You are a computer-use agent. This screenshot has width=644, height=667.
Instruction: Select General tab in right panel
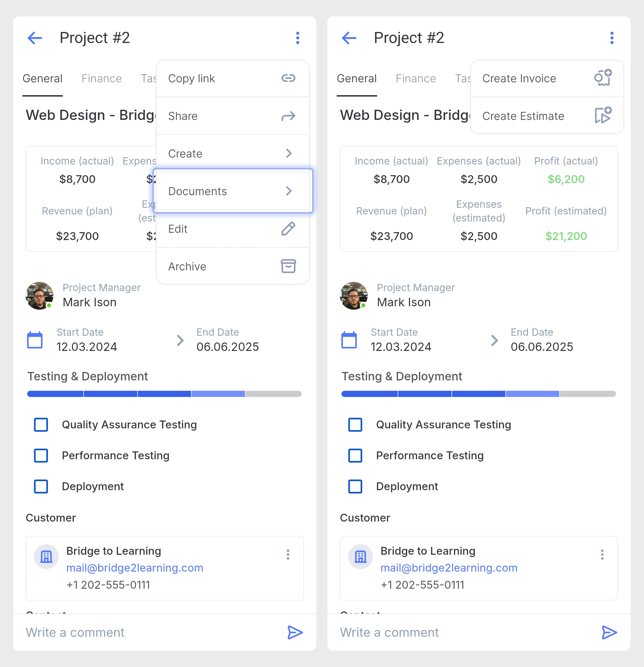(357, 79)
